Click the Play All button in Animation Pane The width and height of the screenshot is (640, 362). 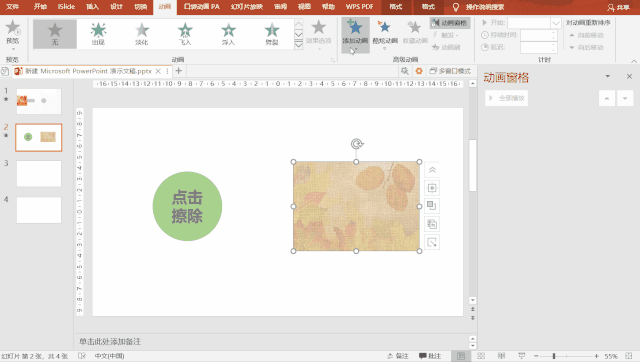click(507, 98)
